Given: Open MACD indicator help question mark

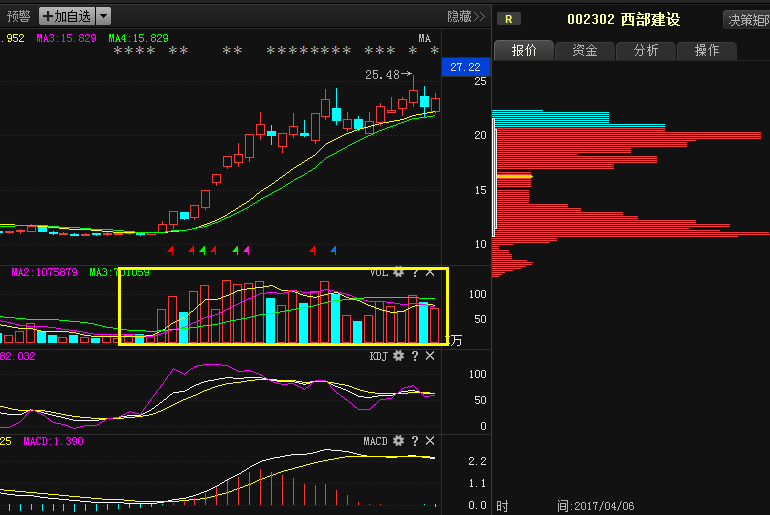Looking at the screenshot, I should 415,441.
